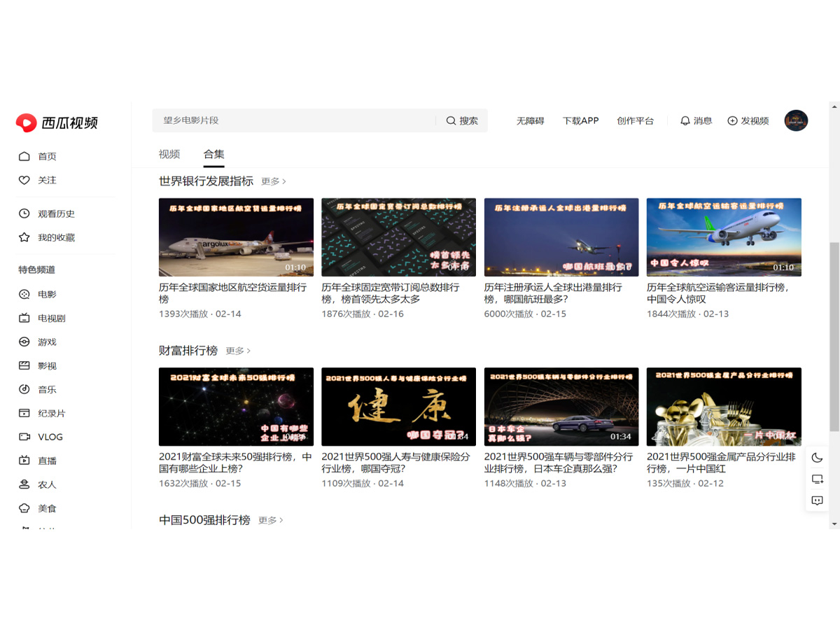The height and width of the screenshot is (630, 840).
Task: Open 我的收藏 star favorites icon
Action: coord(24,237)
